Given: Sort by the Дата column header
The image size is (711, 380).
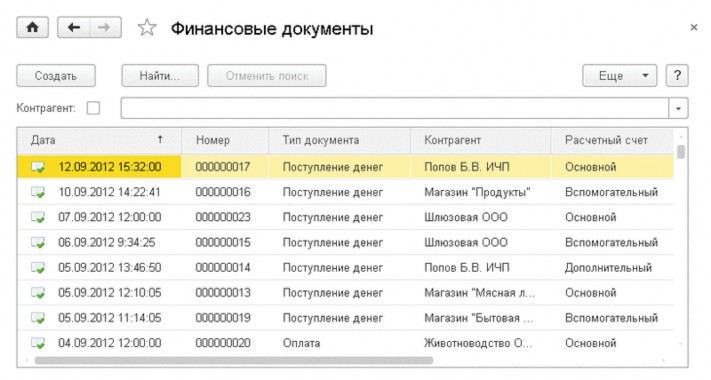Looking at the screenshot, I should point(99,140).
